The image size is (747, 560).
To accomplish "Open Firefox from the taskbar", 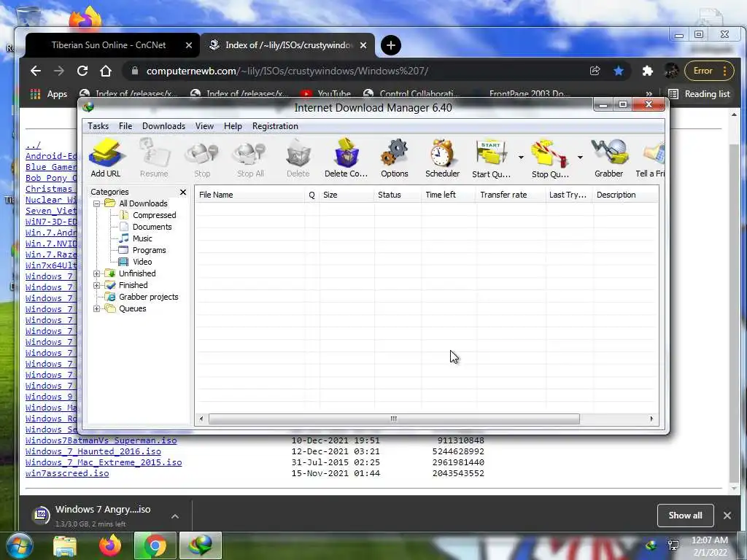I will point(110,545).
